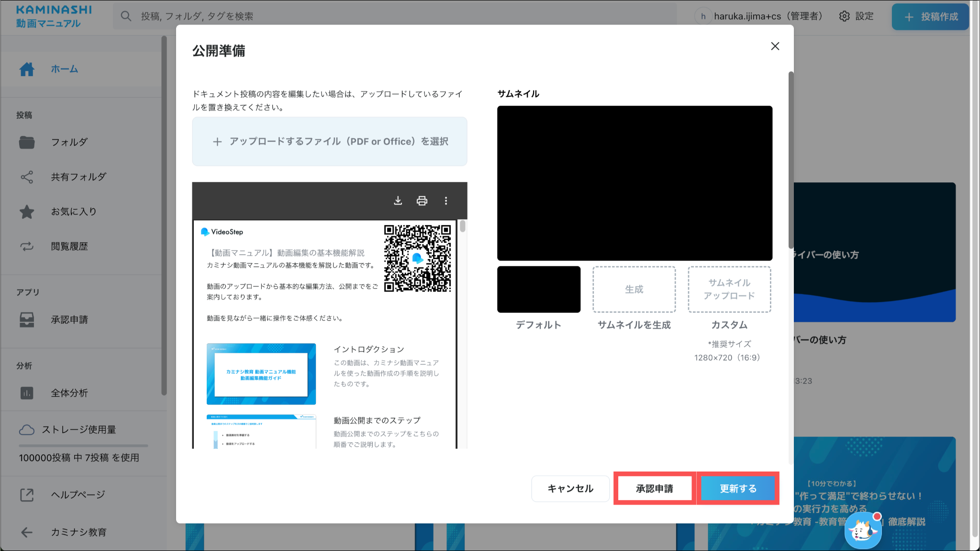
Task: Open settings (設定) gear
Action: pos(845,16)
